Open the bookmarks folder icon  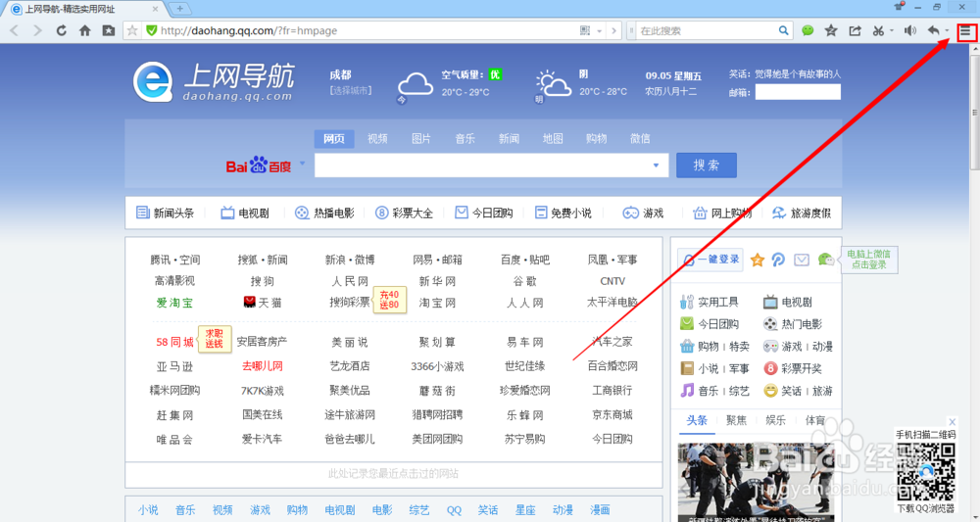(109, 30)
